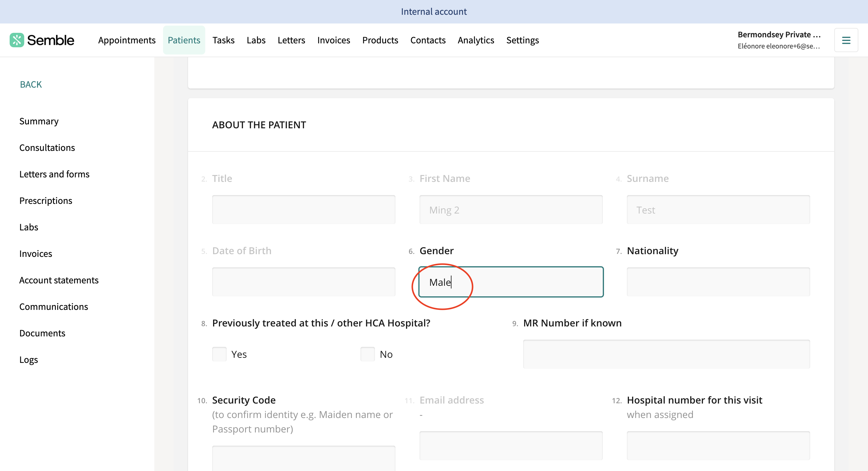
Task: Click the Surname field containing Test
Action: pyautogui.click(x=718, y=210)
